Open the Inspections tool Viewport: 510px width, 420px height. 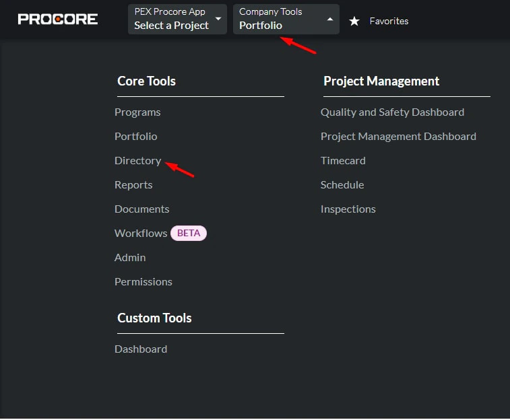click(348, 209)
